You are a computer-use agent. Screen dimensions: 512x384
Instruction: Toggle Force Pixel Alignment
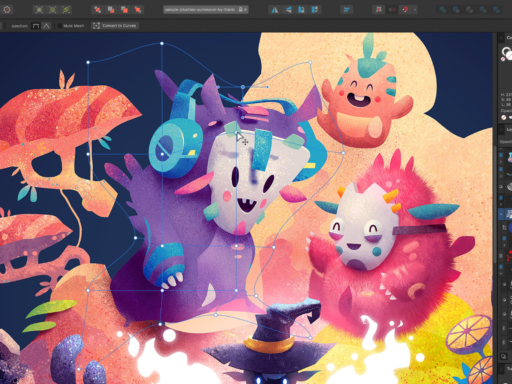pos(379,10)
